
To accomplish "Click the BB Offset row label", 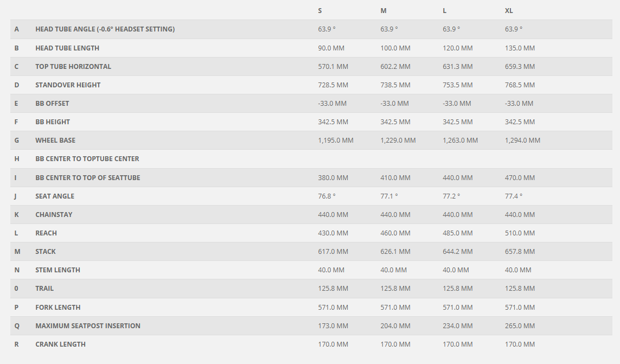I will pos(52,104).
